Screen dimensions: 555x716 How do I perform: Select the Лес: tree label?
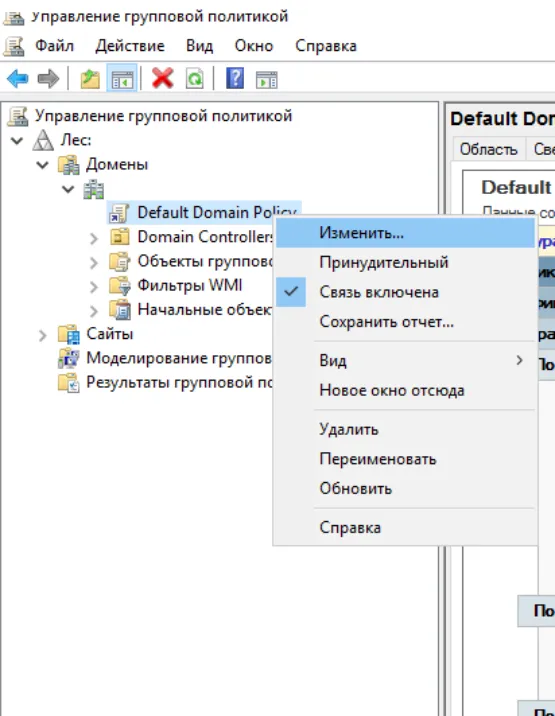coord(76,140)
